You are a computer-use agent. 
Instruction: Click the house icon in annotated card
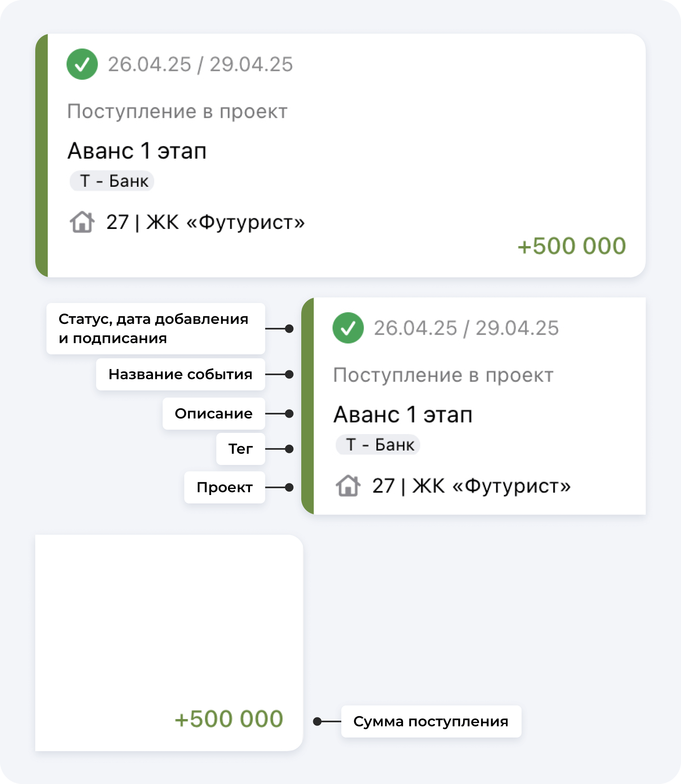348,486
